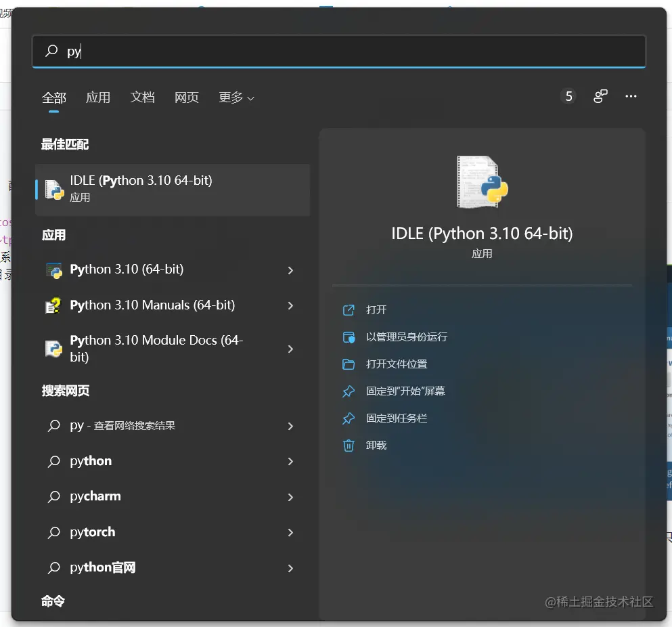The height and width of the screenshot is (627, 672).
Task: Switch to the 网页 tab
Action: click(186, 98)
